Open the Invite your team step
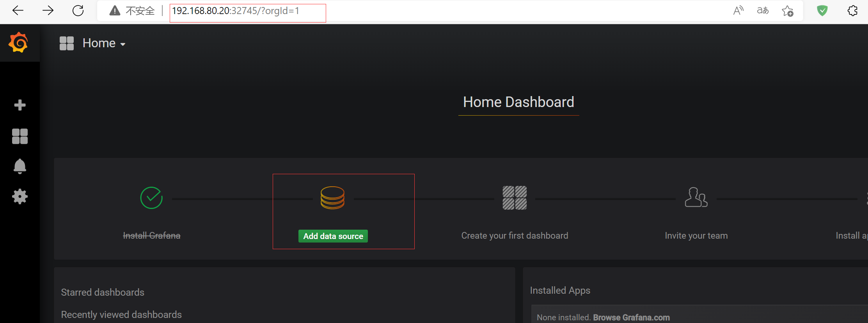868x323 pixels. (696, 236)
